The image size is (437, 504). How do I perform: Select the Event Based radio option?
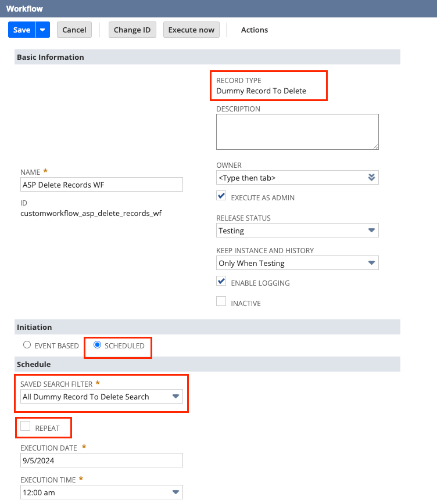coord(27,345)
